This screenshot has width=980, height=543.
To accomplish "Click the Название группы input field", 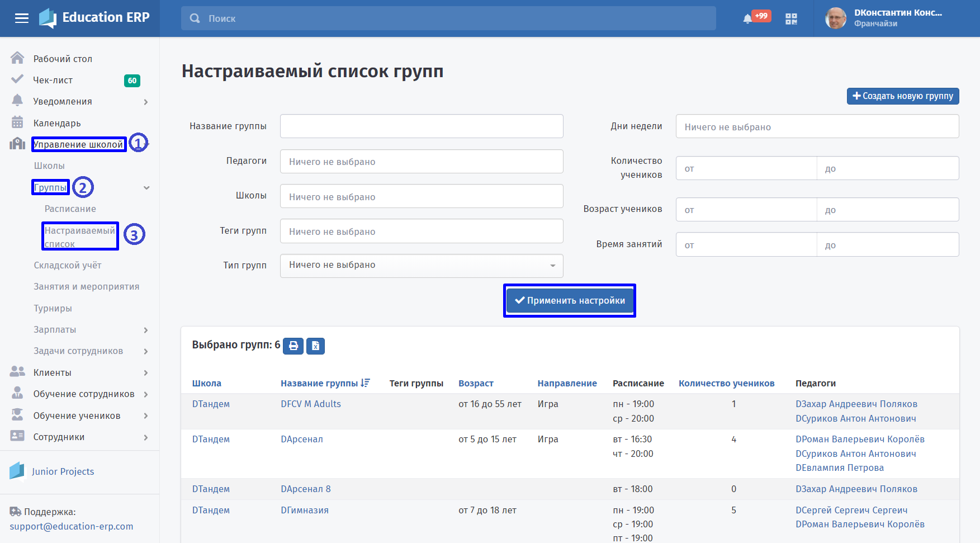I will [422, 126].
